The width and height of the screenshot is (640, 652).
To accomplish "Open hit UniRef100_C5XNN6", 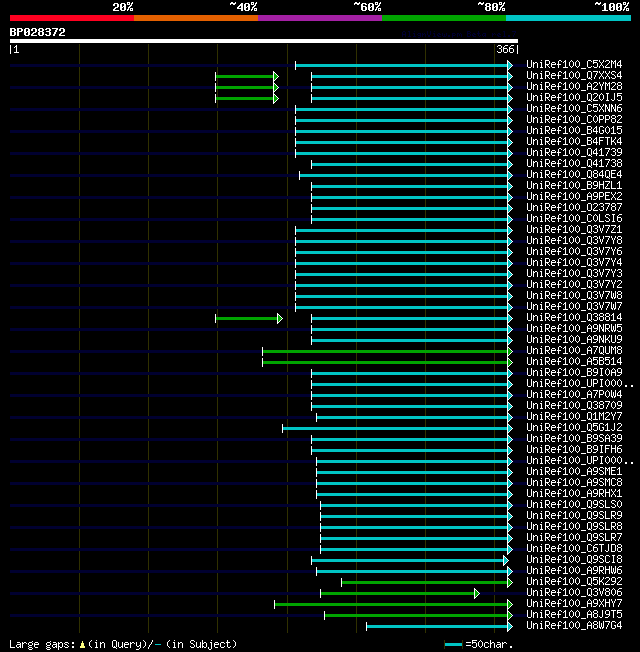I will (x=574, y=109).
